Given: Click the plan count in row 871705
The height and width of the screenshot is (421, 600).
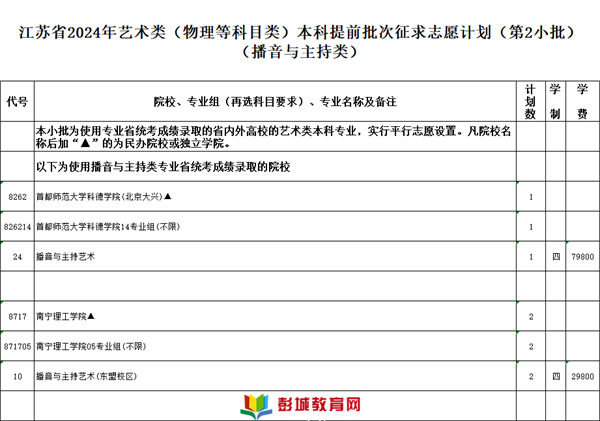Looking at the screenshot, I should (x=531, y=346).
